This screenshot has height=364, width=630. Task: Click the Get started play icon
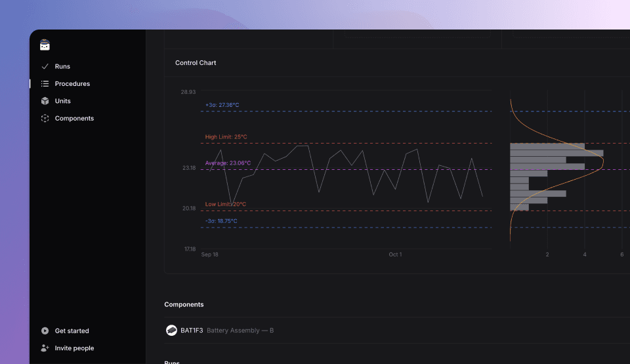(45, 331)
